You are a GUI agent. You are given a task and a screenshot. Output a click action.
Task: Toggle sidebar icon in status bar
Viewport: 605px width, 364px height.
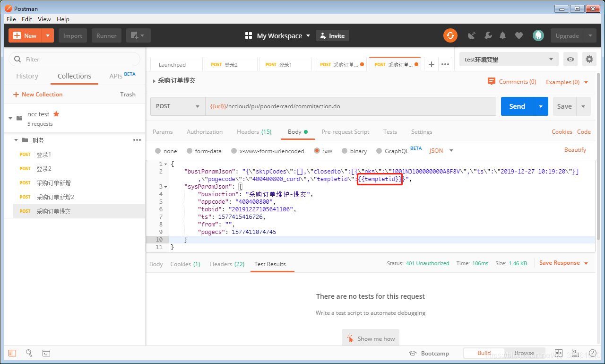[x=12, y=353]
